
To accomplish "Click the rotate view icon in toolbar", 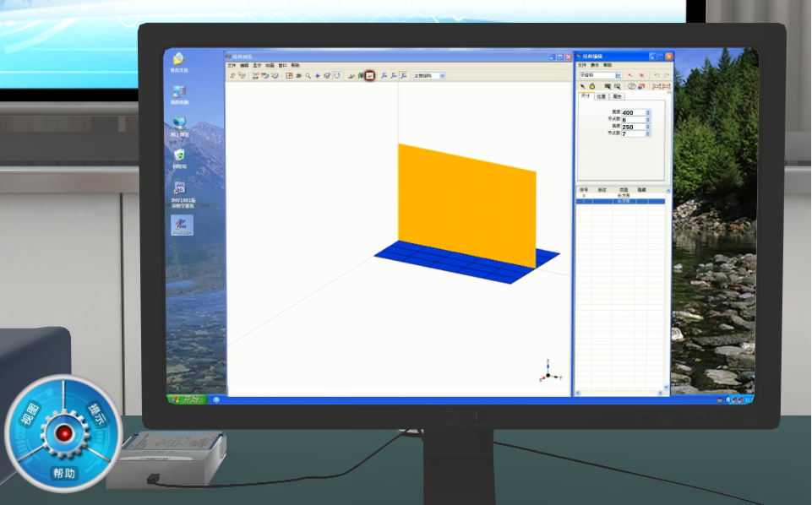I will point(337,76).
